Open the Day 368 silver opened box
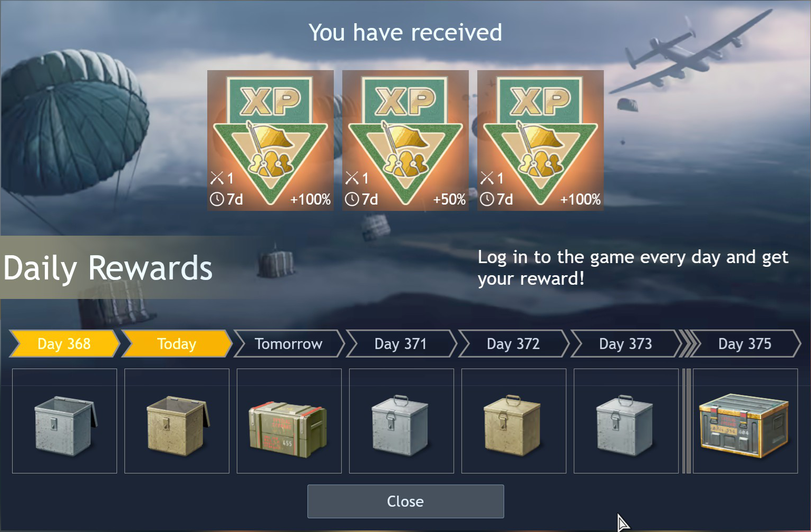Screen dimensions: 811x532 click(64, 421)
